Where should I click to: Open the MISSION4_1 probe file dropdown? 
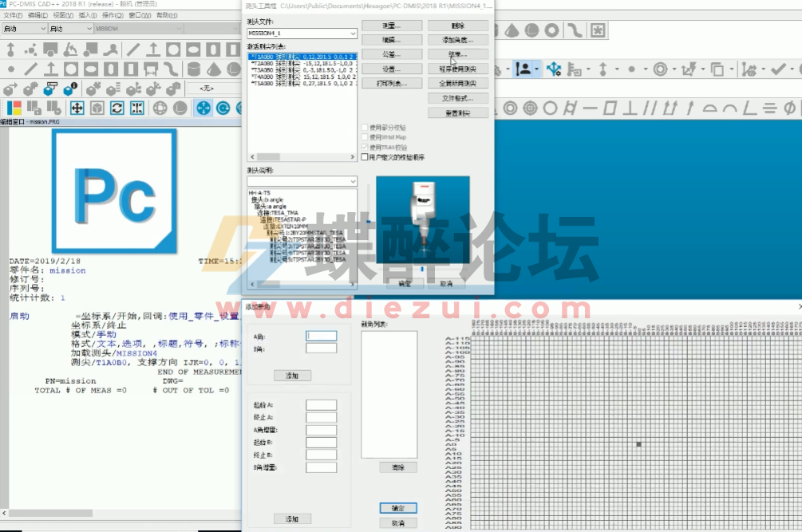coord(353,34)
